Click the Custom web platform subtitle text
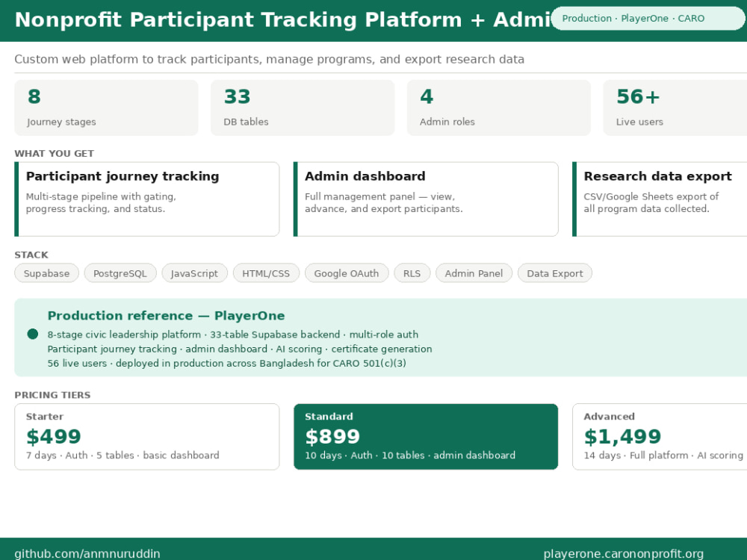 [x=269, y=59]
